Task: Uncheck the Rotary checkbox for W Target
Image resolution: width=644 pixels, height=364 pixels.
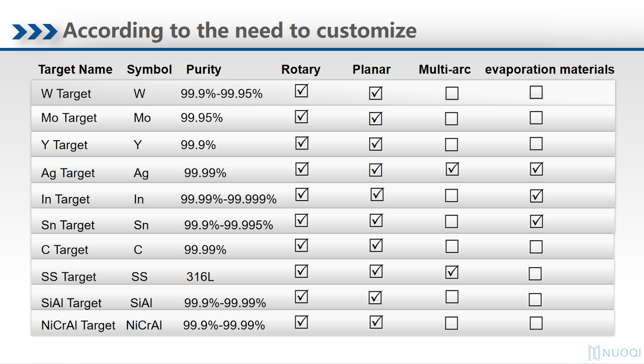Action: (301, 91)
